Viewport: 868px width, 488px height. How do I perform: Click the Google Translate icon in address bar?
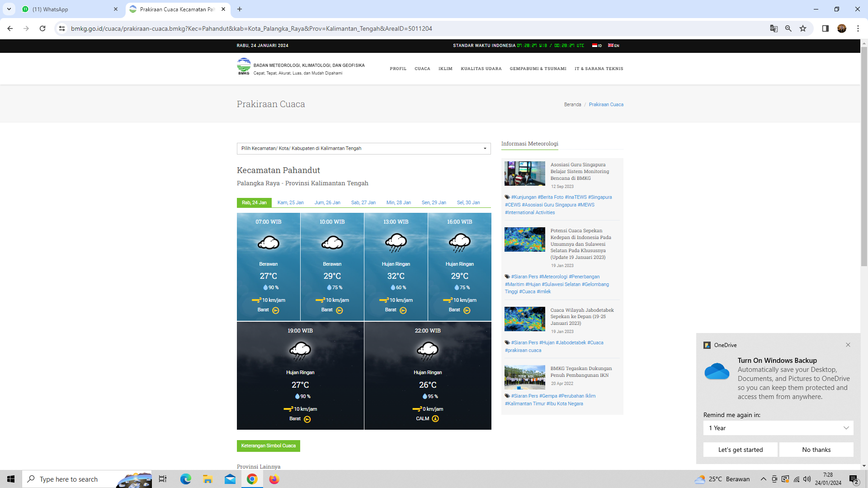(x=774, y=28)
